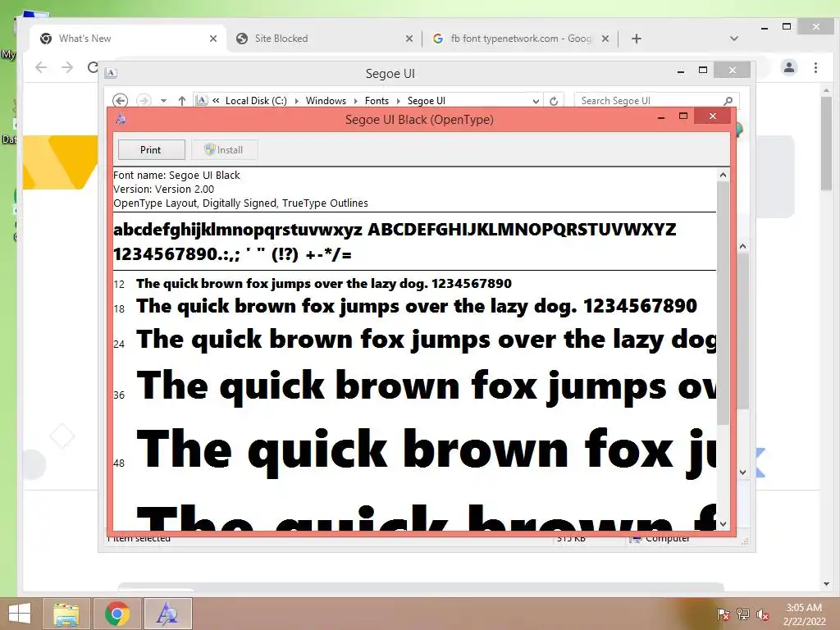Open File Explorer from the taskbar
The height and width of the screenshot is (630, 840).
(66, 614)
